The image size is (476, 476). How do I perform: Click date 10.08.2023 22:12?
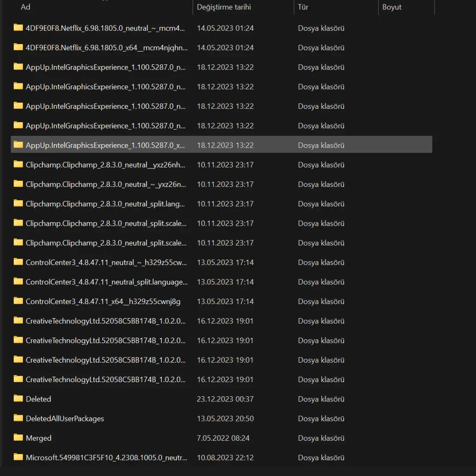225,457
